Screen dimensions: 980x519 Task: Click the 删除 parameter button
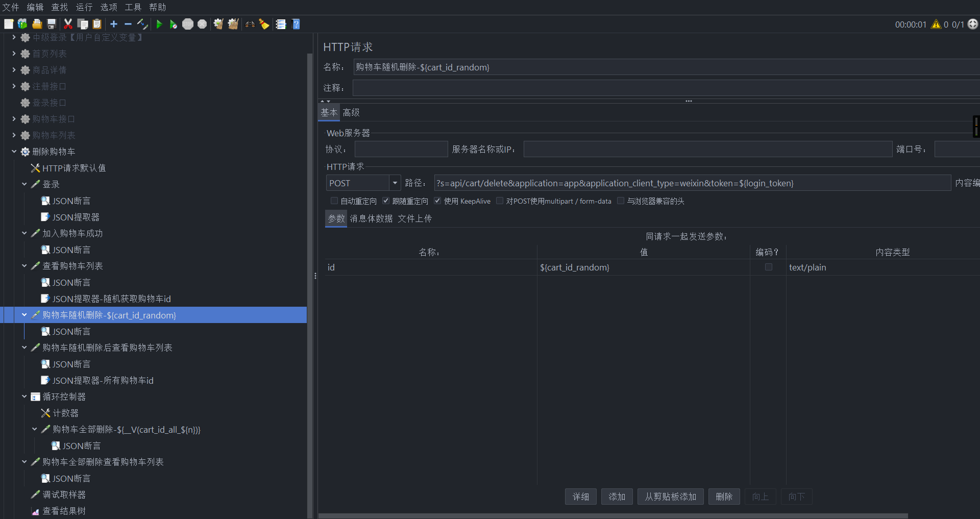(724, 497)
